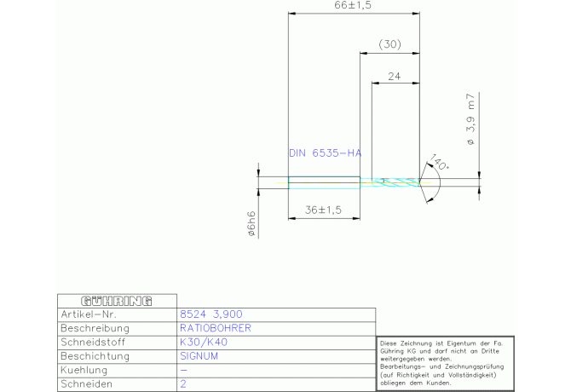Image resolution: width=571 pixels, height=392 pixels.
Task: Click the Beschichtung row label
Action: tap(95, 356)
